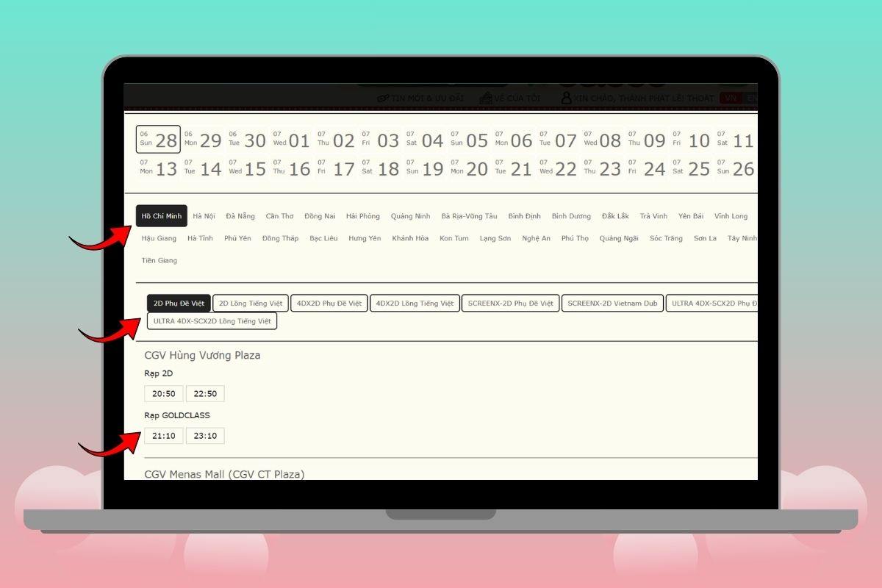Choose Quảng Ninh city
This screenshot has width=882, height=588.
tap(410, 216)
